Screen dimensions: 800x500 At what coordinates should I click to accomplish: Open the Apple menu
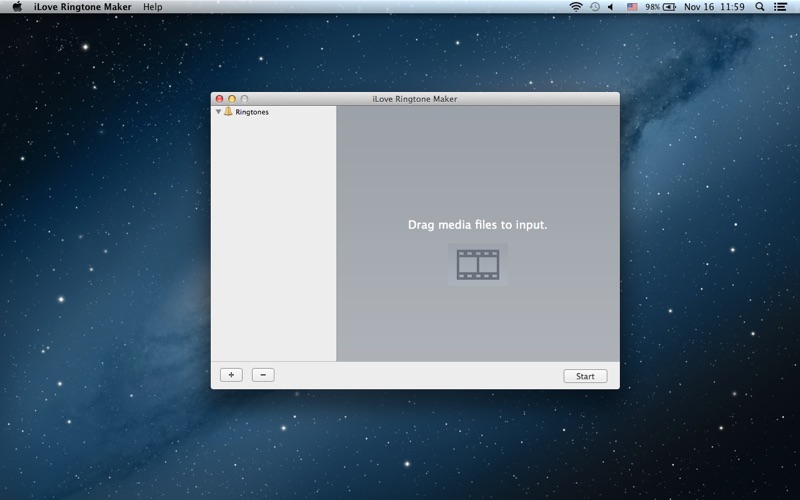pos(17,7)
